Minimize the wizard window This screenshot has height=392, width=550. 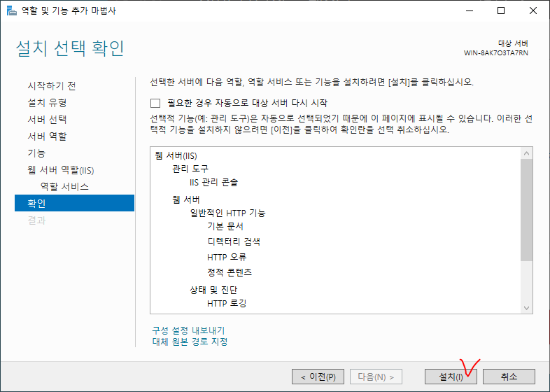(470, 10)
